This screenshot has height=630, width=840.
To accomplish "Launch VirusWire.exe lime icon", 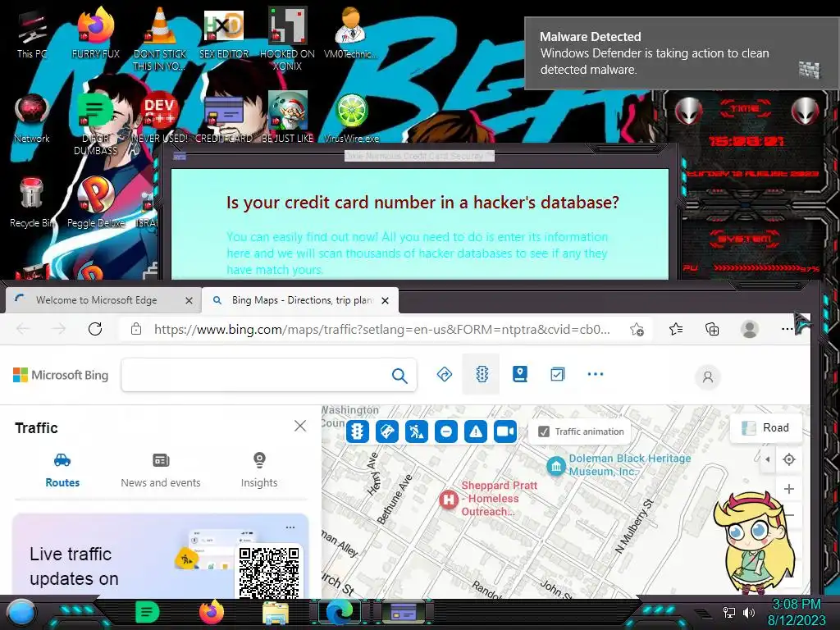I will click(x=351, y=118).
